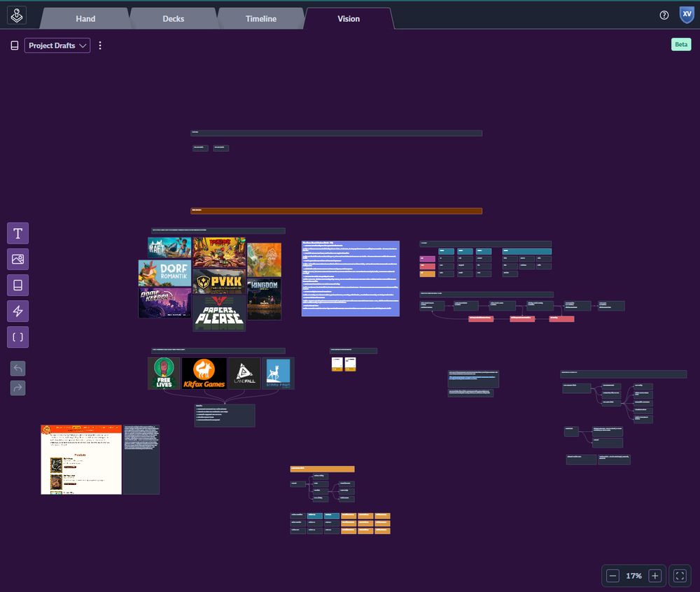The height and width of the screenshot is (592, 700).
Task: Open the help question mark icon
Action: 664,15
